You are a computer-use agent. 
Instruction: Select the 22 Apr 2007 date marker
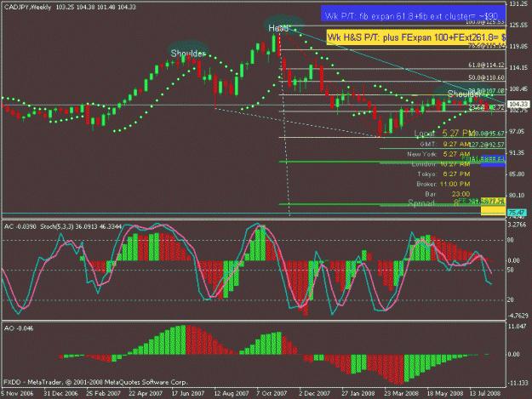146,394
